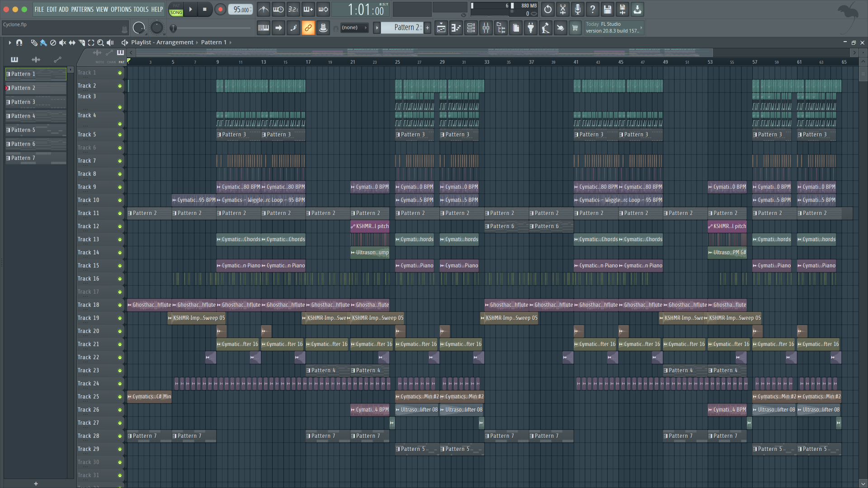Click the song position slider
868x488 pixels.
[x=211, y=28]
